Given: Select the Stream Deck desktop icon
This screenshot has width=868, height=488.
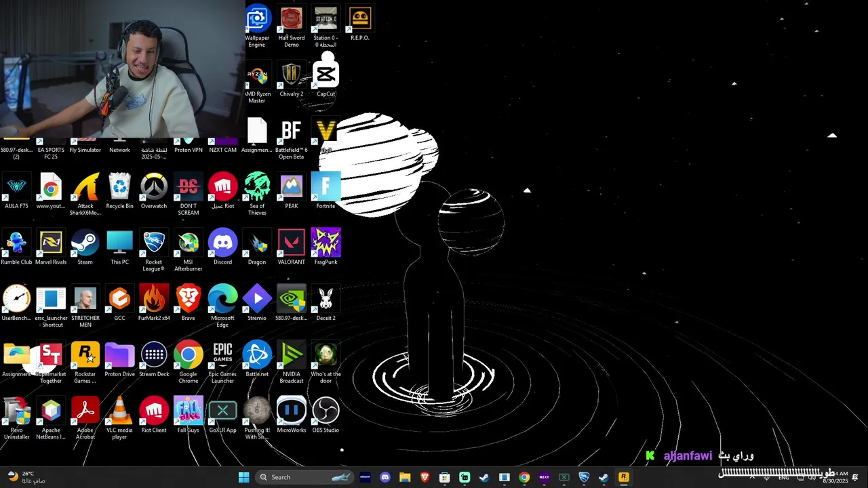Looking at the screenshot, I should point(154,360).
